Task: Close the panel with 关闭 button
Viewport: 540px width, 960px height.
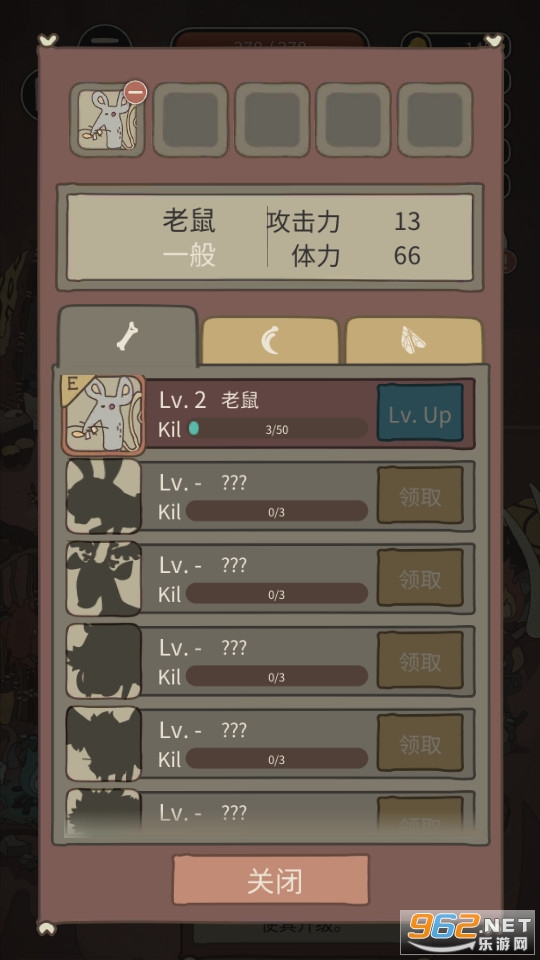Action: (x=271, y=880)
